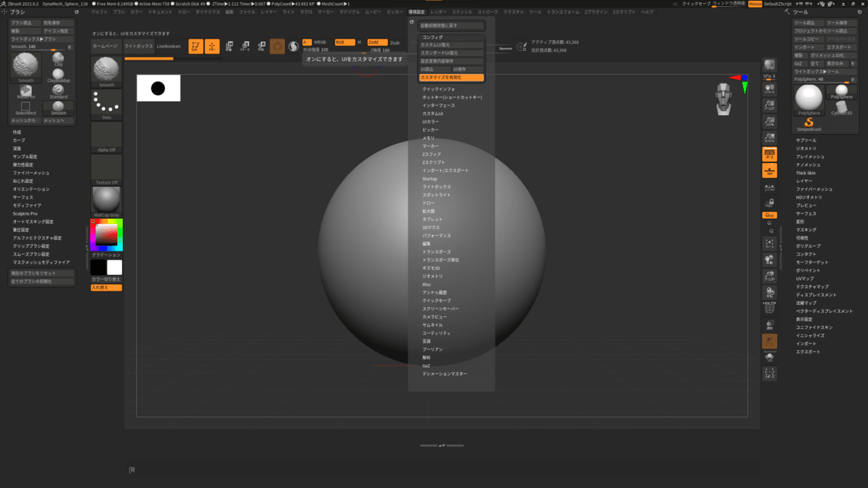Activate the Edit mode icon
The height and width of the screenshot is (488, 868).
point(196,46)
